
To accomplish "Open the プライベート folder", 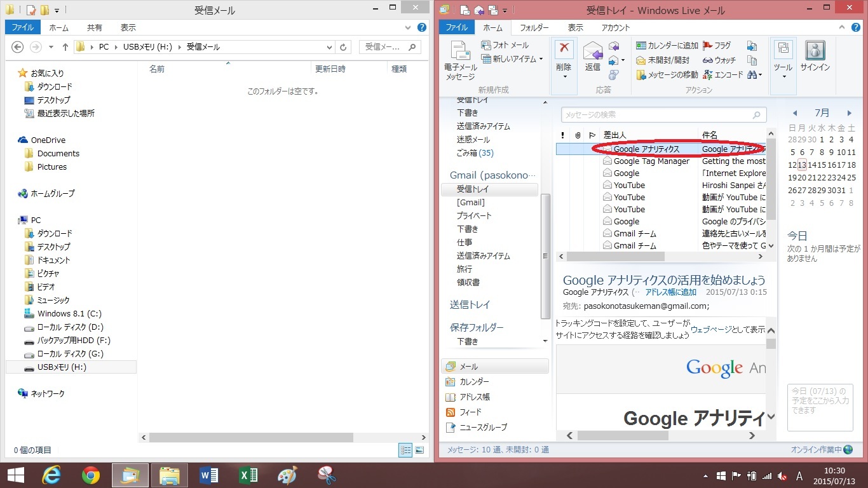I will click(x=474, y=215).
